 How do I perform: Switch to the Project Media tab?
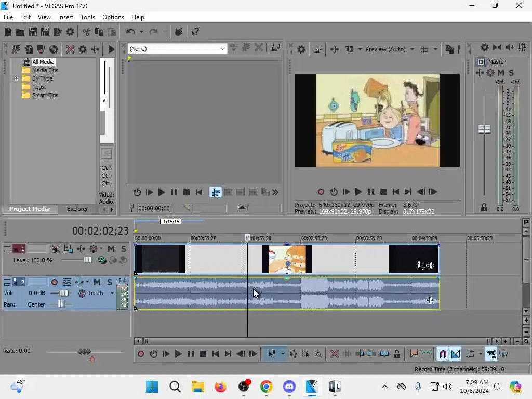coord(29,209)
